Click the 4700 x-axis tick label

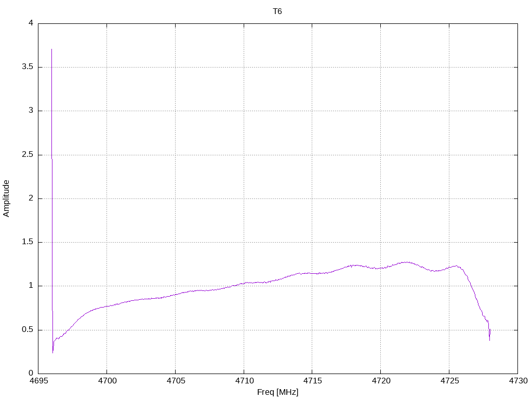tap(107, 381)
